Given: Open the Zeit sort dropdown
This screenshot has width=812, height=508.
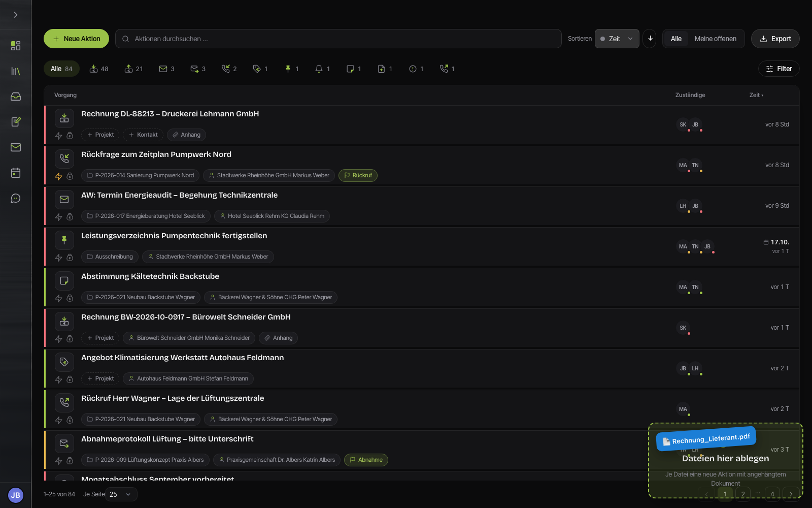Looking at the screenshot, I should pyautogui.click(x=617, y=39).
